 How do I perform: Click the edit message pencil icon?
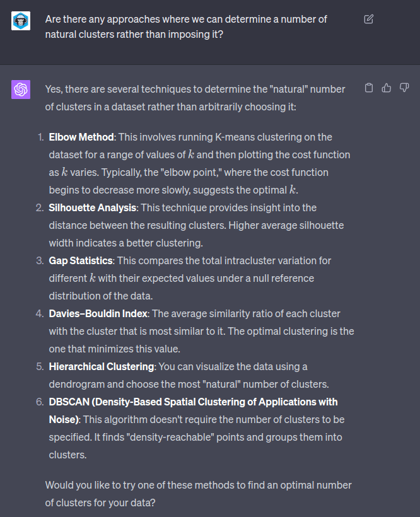pos(369,19)
